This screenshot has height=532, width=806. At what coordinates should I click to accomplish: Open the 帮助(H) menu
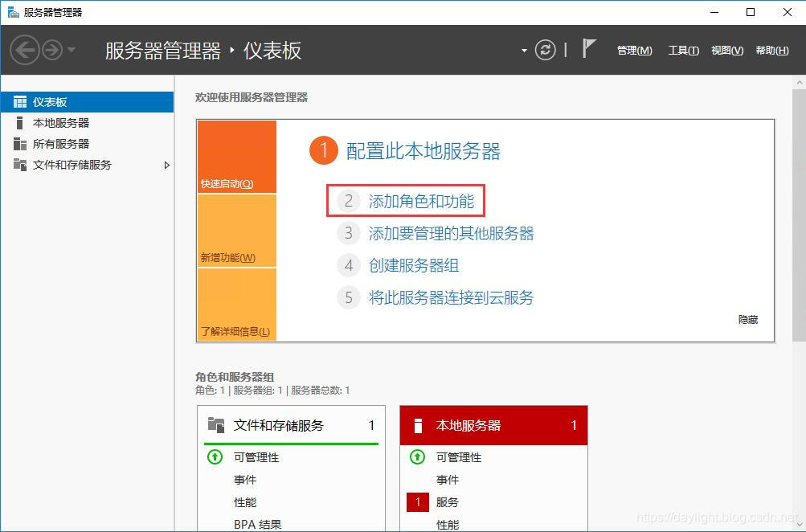tap(772, 51)
